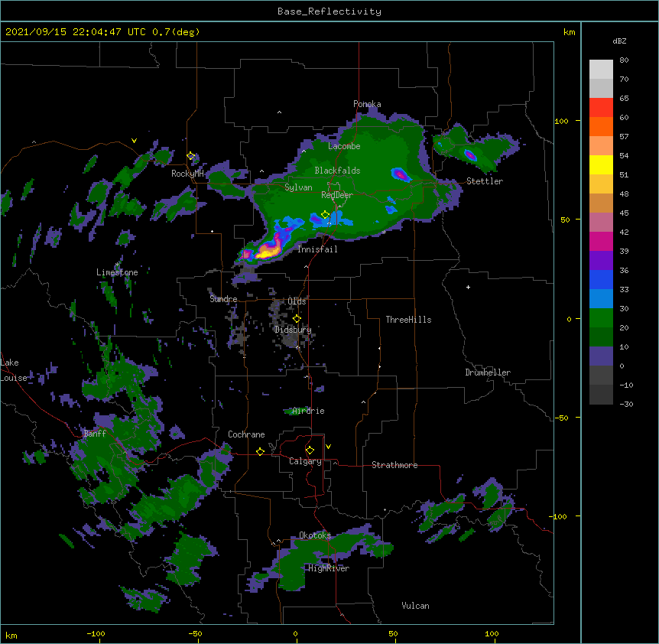
Task: Select the magenta 42–39 dBZ legend swatch
Action: coord(601,241)
